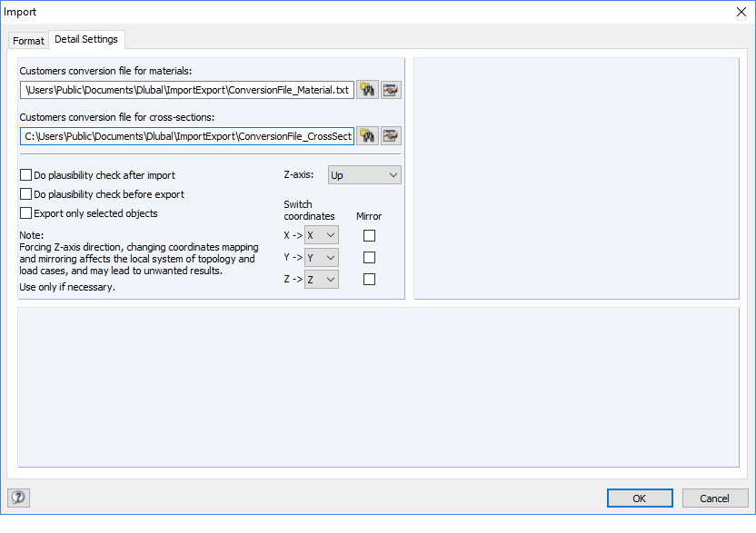Check Export only selected objects
This screenshot has width=756, height=533.
point(25,212)
